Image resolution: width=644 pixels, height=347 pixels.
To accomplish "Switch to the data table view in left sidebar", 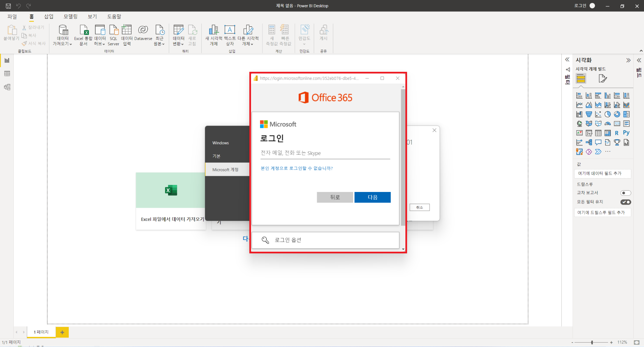I will click(7, 74).
